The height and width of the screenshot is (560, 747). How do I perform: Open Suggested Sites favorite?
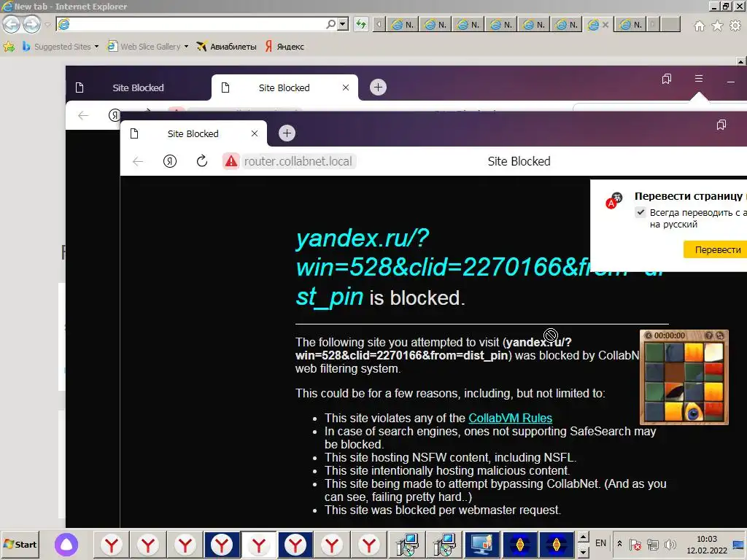click(x=57, y=47)
